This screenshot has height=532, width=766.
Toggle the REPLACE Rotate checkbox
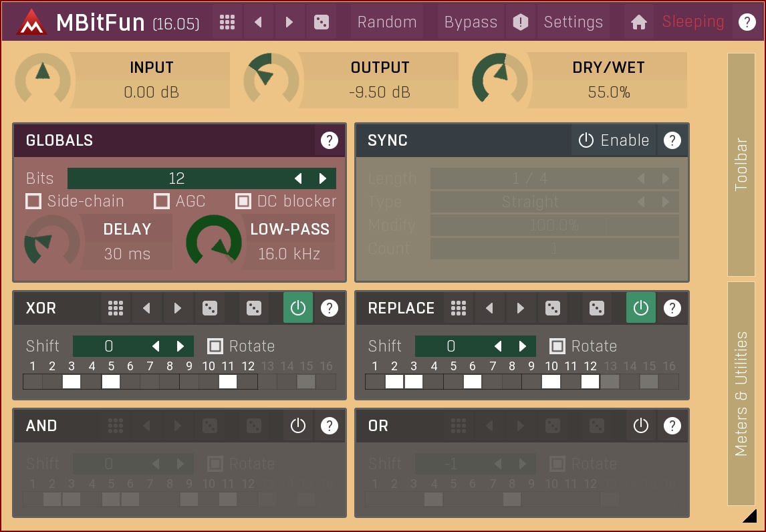(557, 346)
